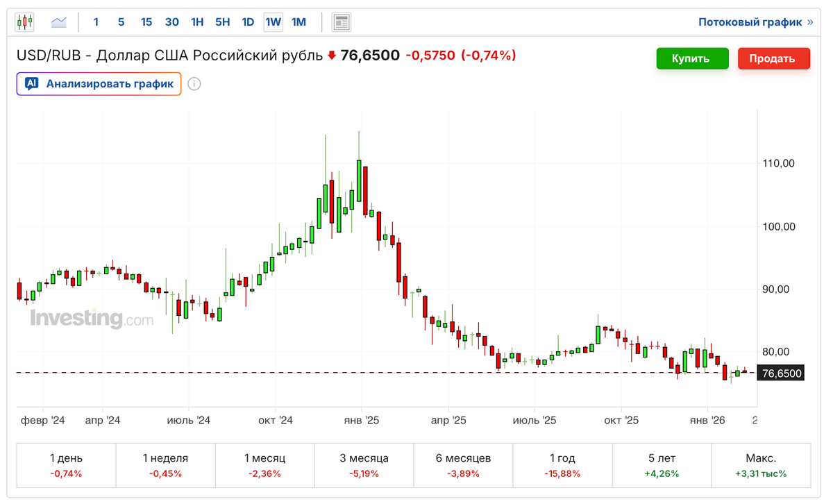Click the окт '24 time axis label
833x504 pixels.
coord(276,421)
